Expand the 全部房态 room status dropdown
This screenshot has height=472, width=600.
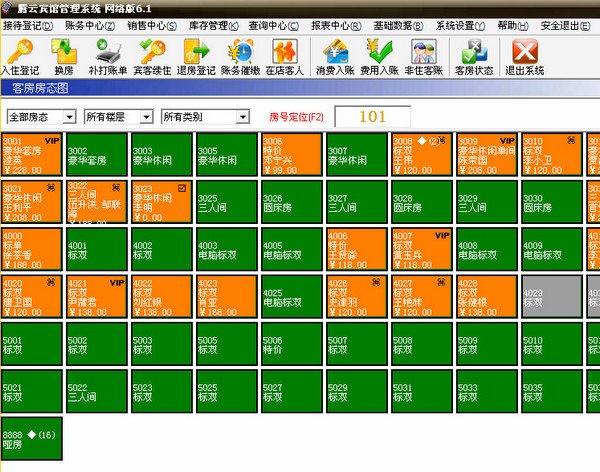[x=69, y=117]
